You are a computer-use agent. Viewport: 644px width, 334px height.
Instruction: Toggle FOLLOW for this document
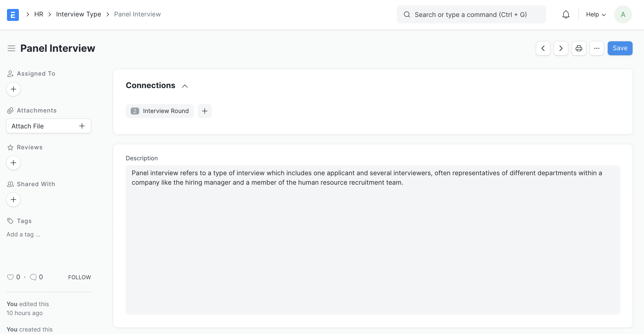pos(79,277)
